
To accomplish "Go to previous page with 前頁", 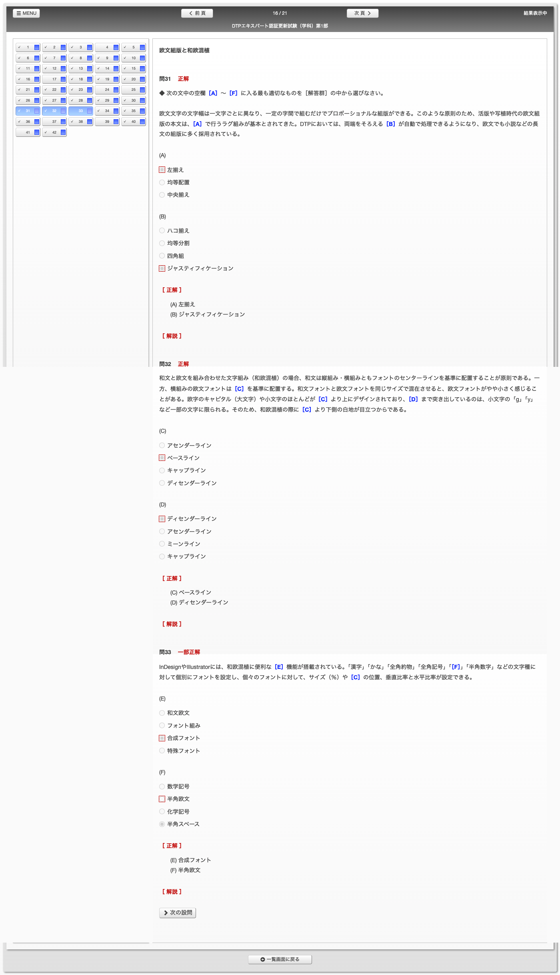I will pos(197,13).
